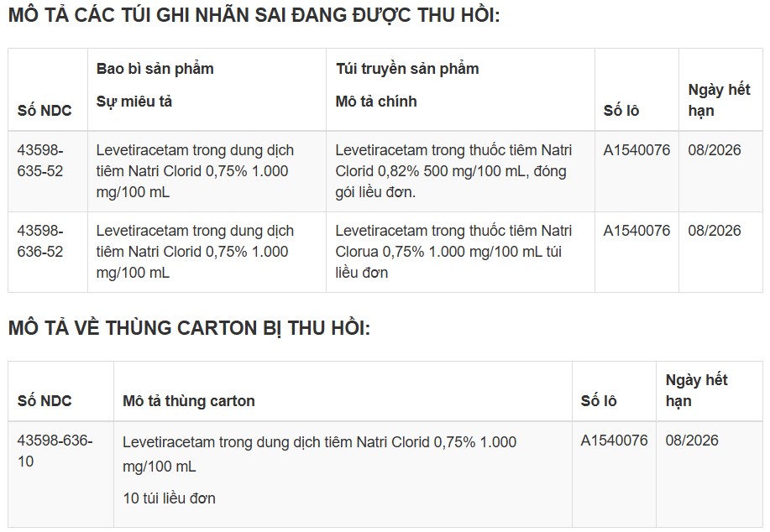Click the carton table's "Số NDC" header
770x532 pixels.
coord(45,401)
